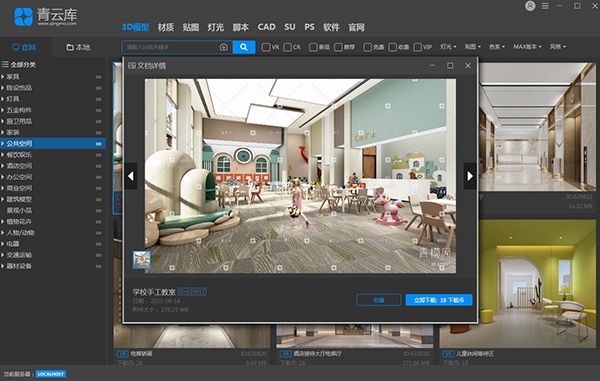The image size is (600, 381).
Task: Open the CAD tab
Action: (267, 27)
